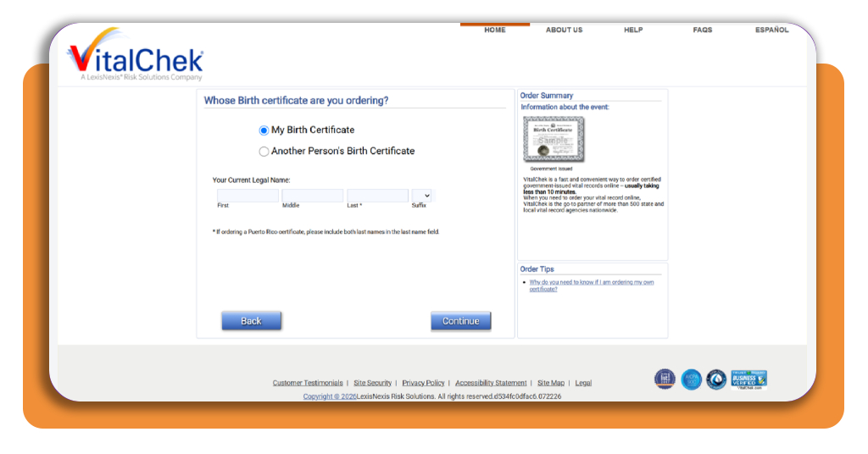This screenshot has width=868, height=454.
Task: Open the Privacy Policy link
Action: click(x=424, y=383)
